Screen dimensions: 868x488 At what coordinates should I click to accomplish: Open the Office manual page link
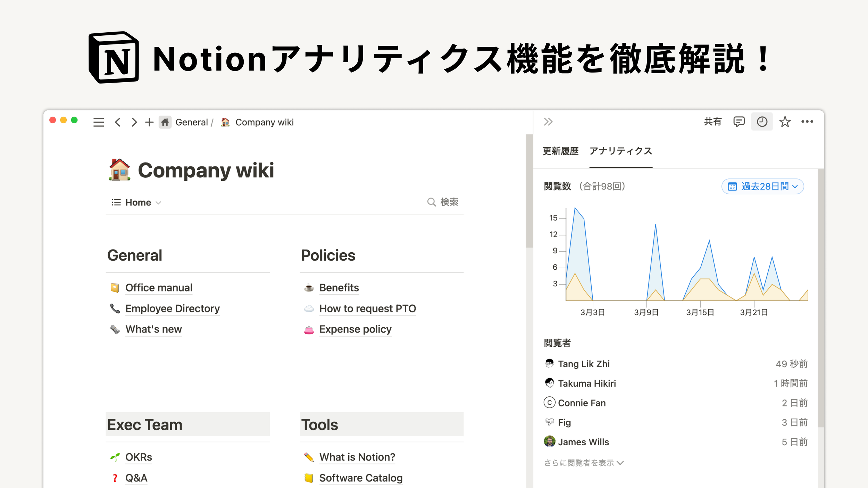159,288
